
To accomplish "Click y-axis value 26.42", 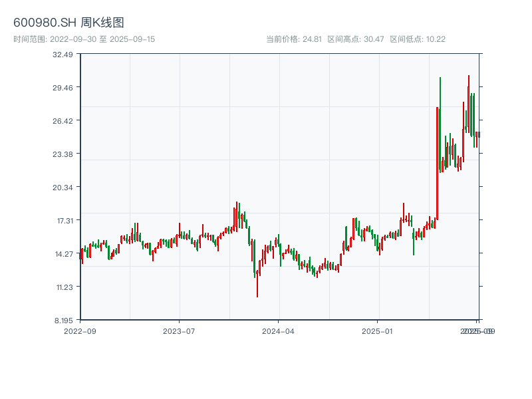I will tap(63, 121).
